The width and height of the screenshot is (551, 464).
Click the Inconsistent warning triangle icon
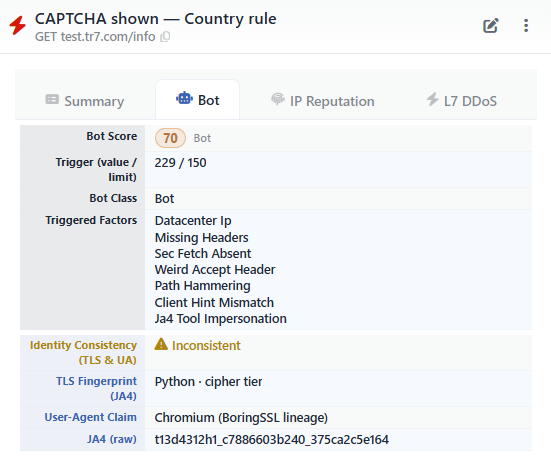tap(161, 344)
